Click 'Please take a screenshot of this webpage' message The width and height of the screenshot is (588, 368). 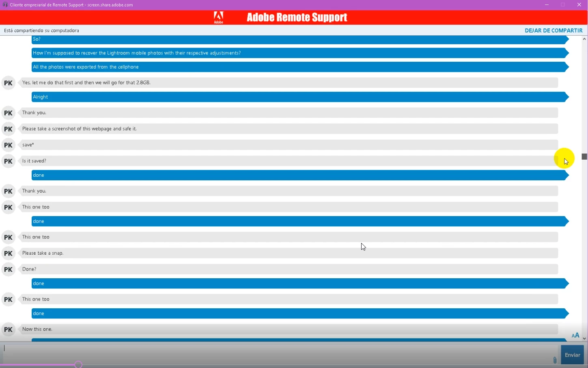click(x=289, y=129)
